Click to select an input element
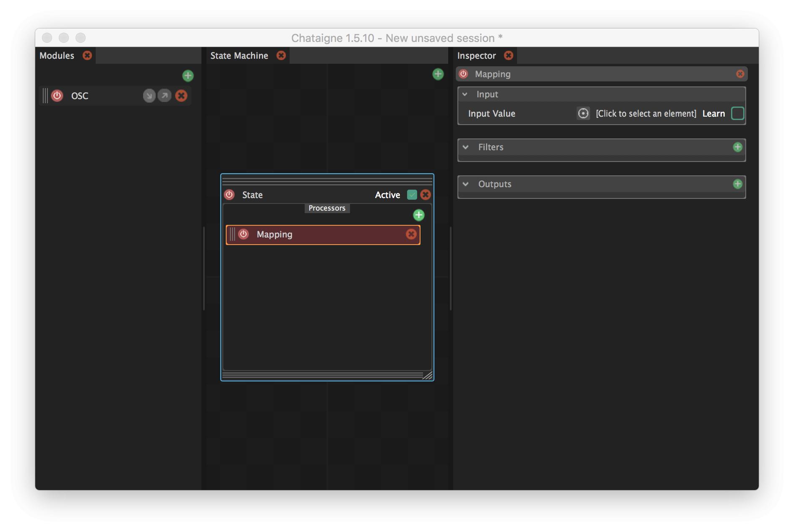 click(645, 114)
